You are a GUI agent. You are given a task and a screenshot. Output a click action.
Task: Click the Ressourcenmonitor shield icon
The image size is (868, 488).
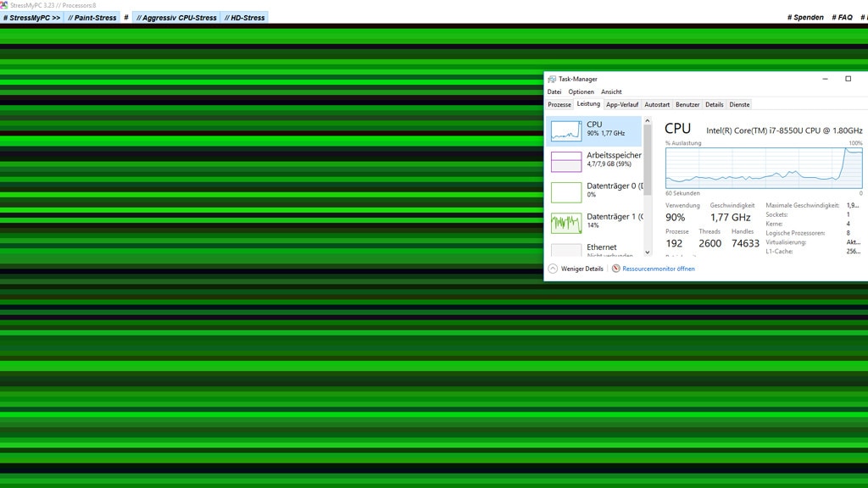pyautogui.click(x=617, y=268)
